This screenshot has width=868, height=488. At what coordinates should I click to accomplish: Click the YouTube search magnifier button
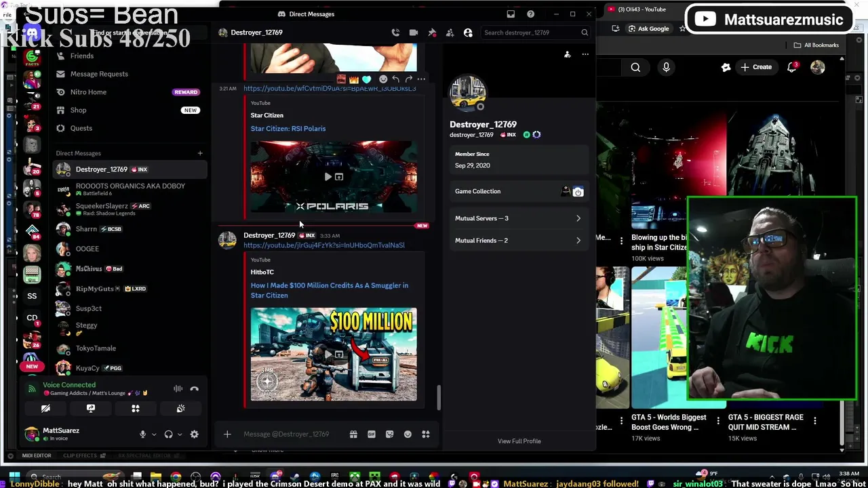pos(635,67)
